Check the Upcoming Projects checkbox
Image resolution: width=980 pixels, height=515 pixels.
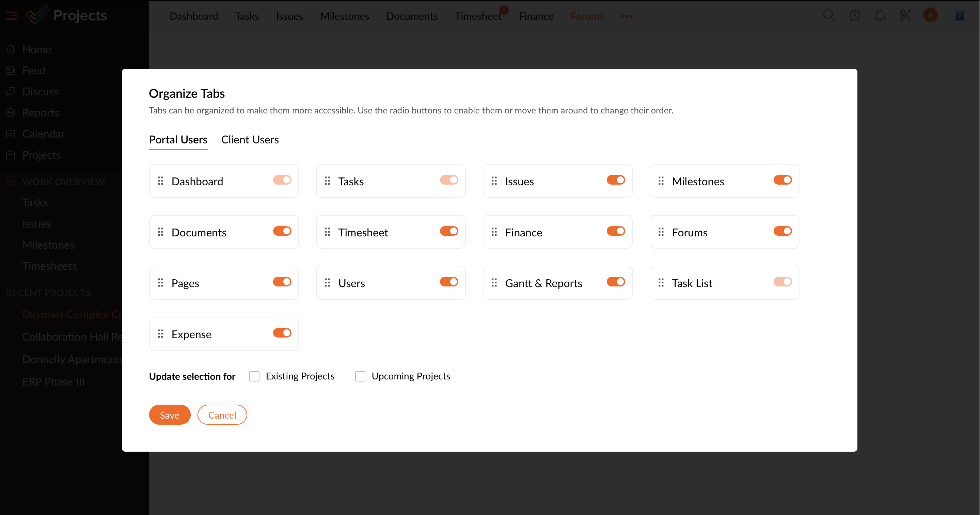tap(360, 376)
